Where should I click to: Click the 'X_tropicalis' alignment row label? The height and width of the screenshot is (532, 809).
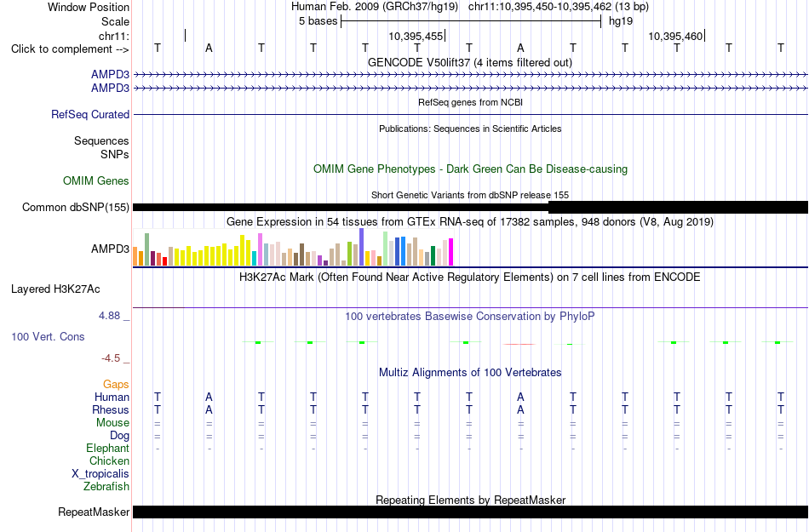[100, 474]
